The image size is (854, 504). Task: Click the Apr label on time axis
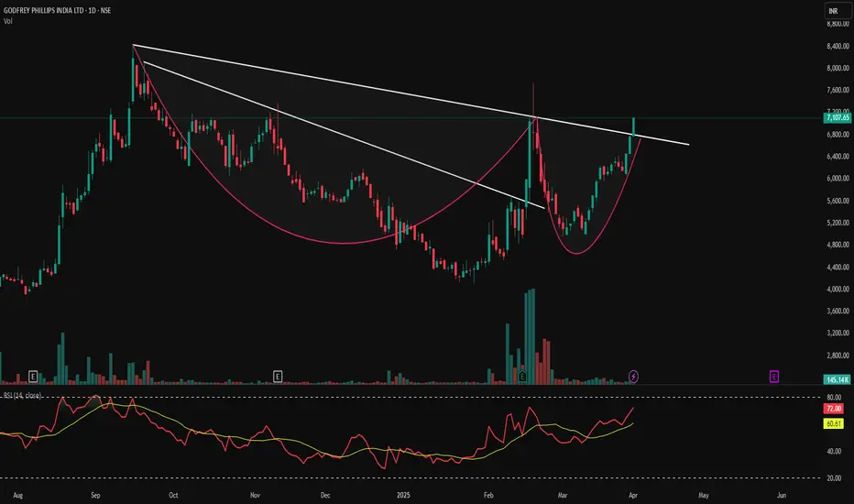pyautogui.click(x=633, y=495)
